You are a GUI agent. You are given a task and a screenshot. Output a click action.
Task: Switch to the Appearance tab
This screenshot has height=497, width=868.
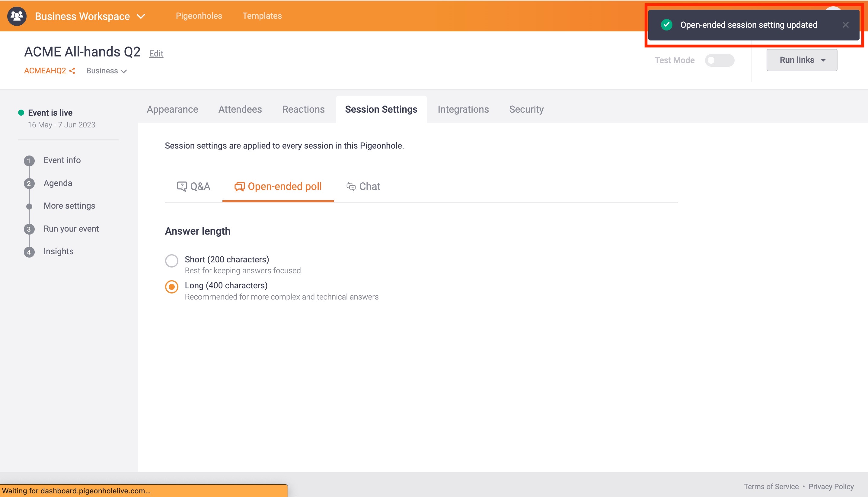pos(172,109)
